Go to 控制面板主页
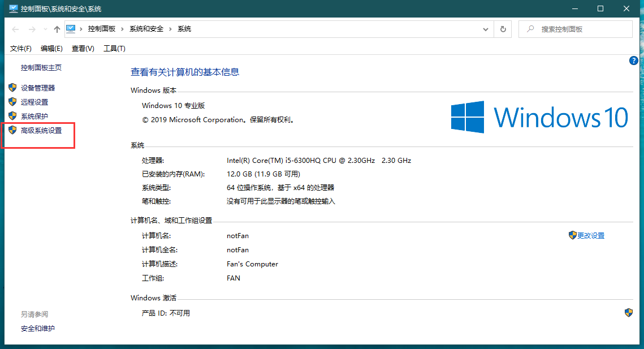Screen dimensions: 644x349 click(41, 67)
